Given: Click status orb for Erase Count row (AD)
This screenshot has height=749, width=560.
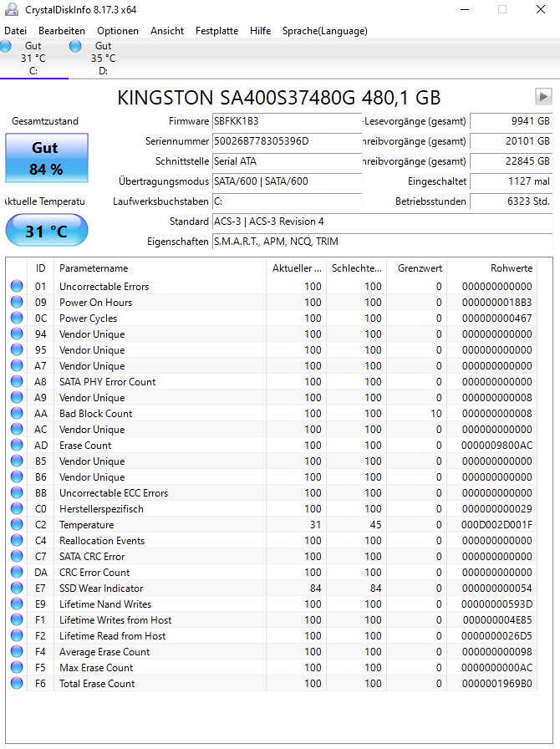Looking at the screenshot, I should [x=17, y=445].
